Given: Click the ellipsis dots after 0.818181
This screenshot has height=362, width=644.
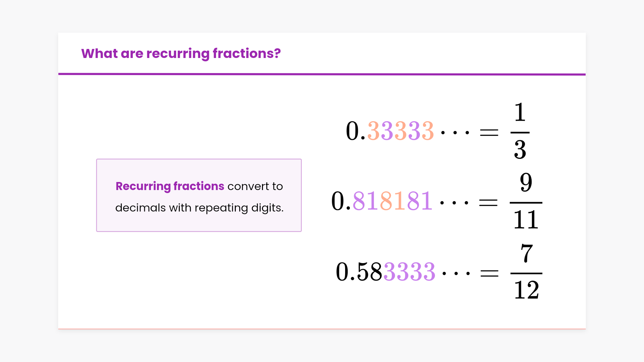Looking at the screenshot, I should 454,203.
